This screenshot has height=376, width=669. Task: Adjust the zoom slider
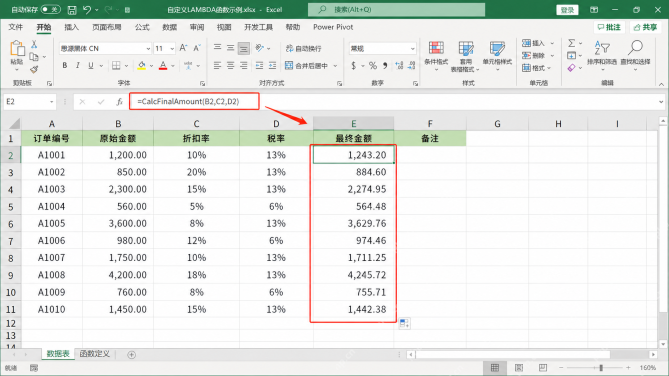pyautogui.click(x=601, y=367)
